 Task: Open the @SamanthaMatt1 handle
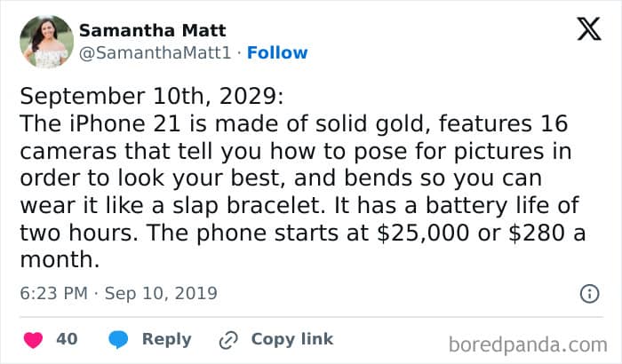(x=157, y=52)
